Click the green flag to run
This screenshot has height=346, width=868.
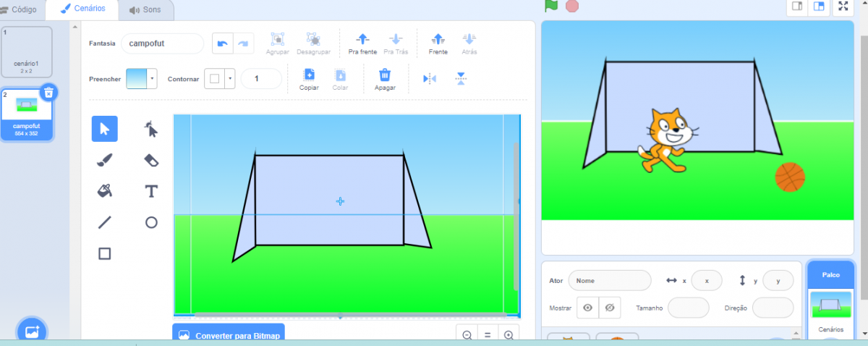[x=551, y=6]
